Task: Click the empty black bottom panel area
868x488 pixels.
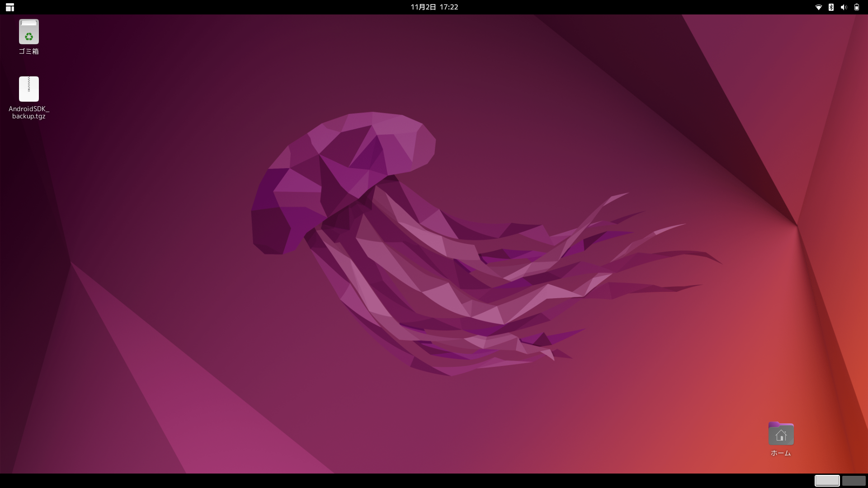Action: [x=407, y=481]
